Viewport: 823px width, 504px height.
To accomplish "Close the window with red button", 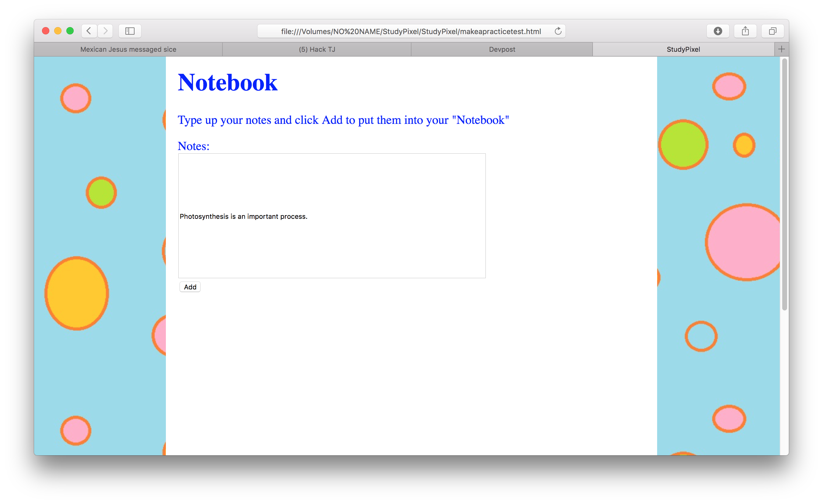I will pos(46,31).
